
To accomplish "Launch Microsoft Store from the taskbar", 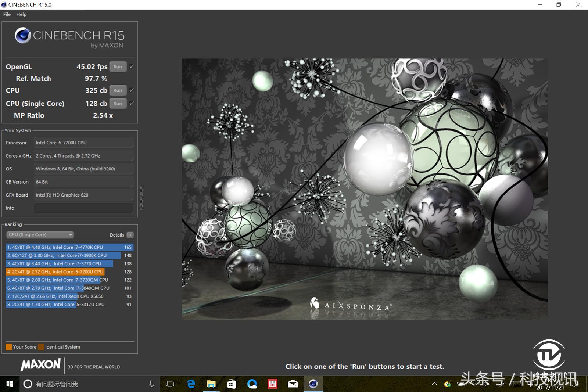I will [x=232, y=384].
